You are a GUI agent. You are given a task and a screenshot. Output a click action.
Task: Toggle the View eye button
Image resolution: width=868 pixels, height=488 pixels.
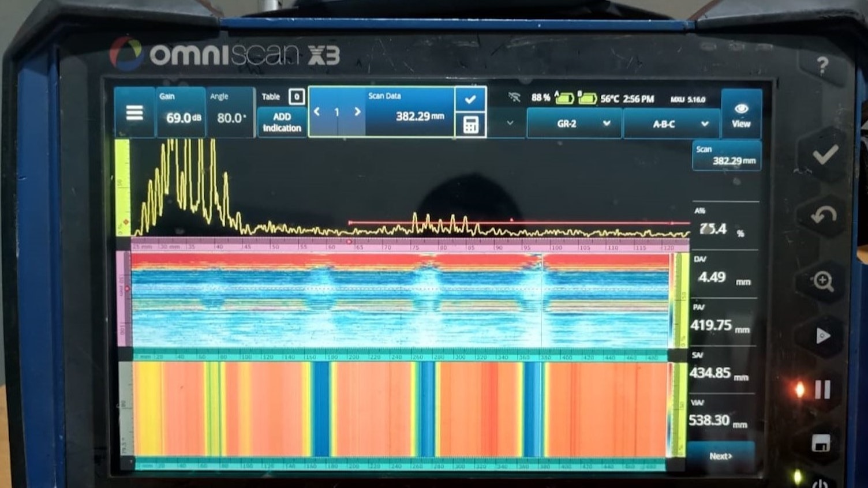point(741,114)
